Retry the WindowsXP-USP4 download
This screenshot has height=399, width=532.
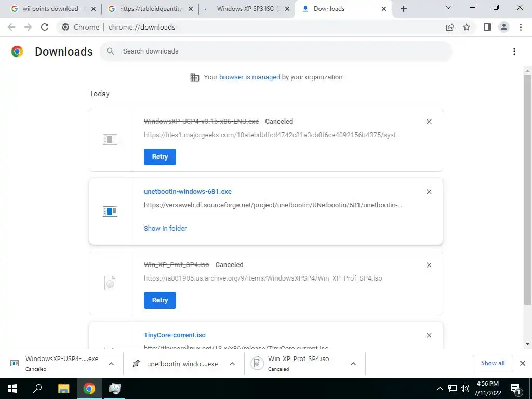(160, 157)
